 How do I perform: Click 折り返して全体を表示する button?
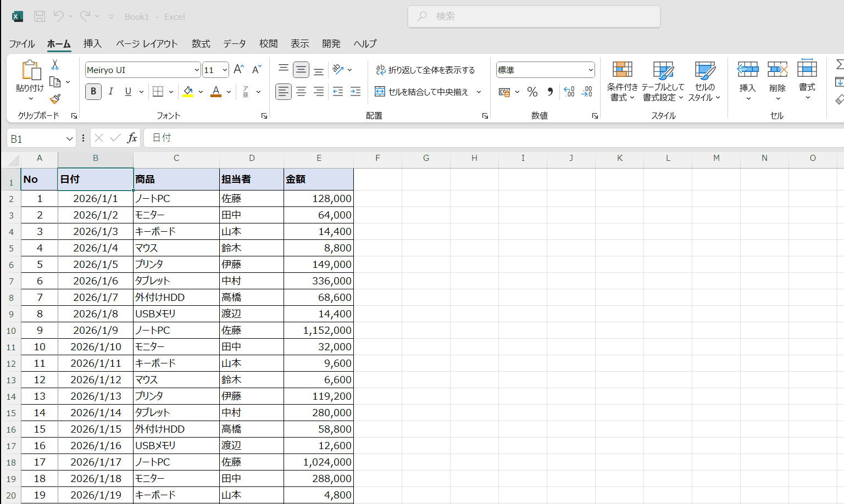[425, 70]
